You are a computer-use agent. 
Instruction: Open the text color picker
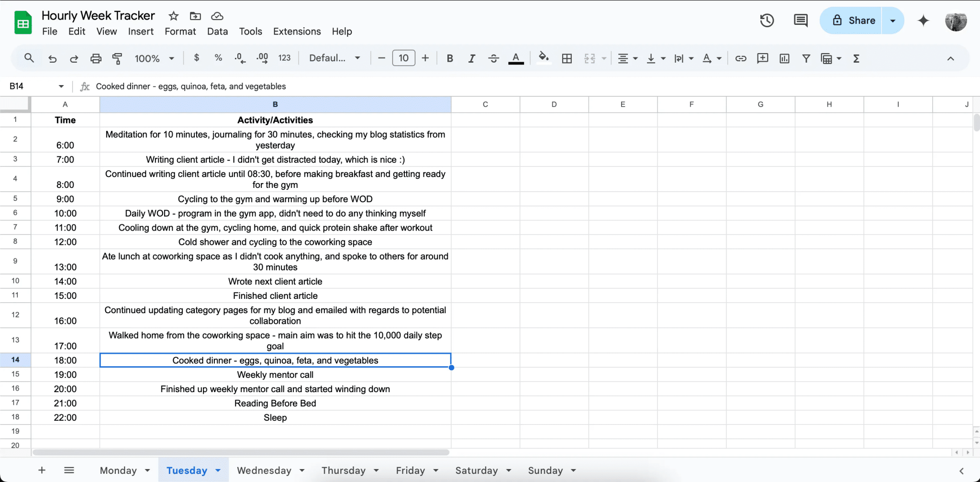516,58
